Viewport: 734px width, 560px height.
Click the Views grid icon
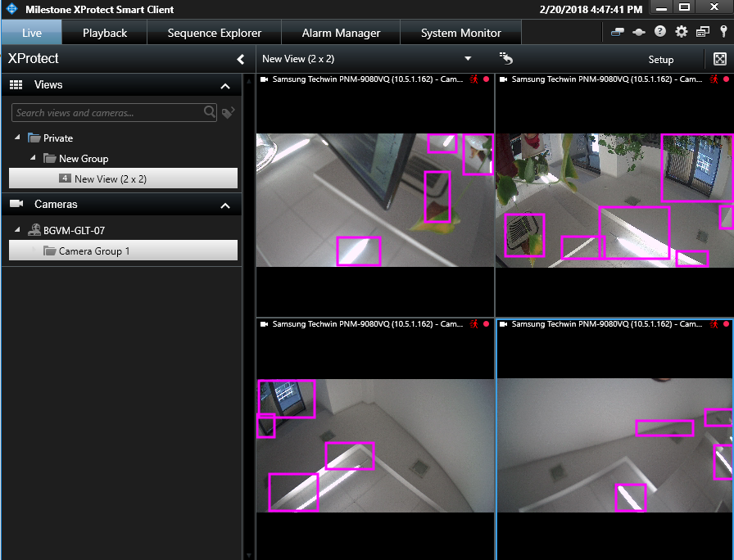click(x=16, y=84)
